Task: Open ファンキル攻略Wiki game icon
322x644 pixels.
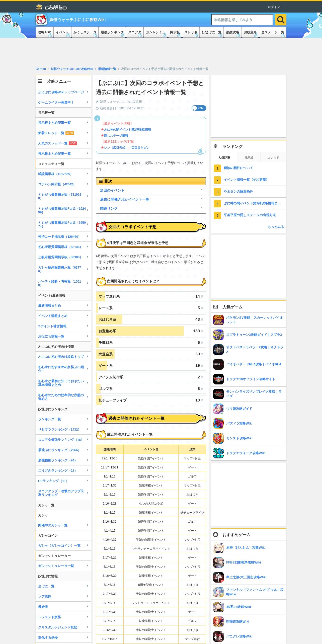Action: 218,592
